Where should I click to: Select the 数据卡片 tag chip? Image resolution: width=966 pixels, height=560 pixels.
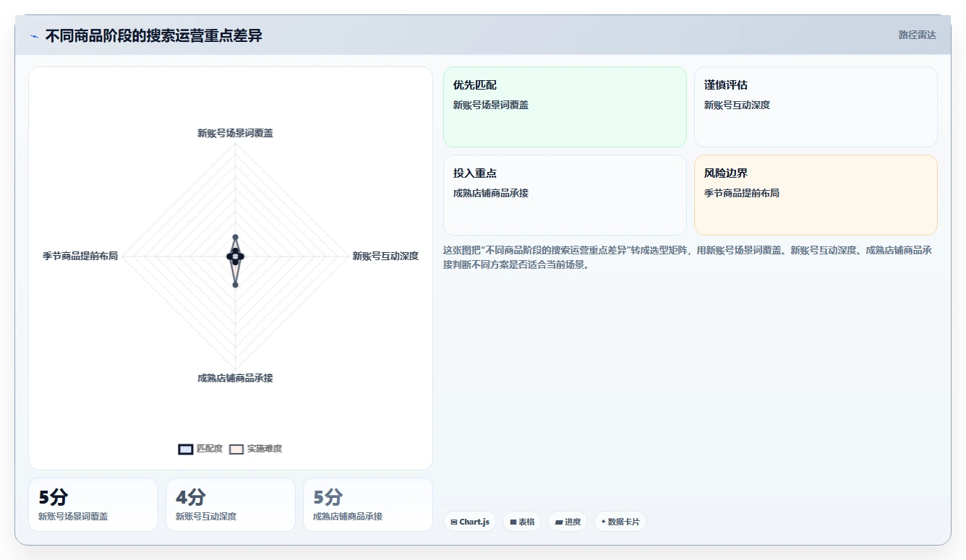(x=620, y=522)
